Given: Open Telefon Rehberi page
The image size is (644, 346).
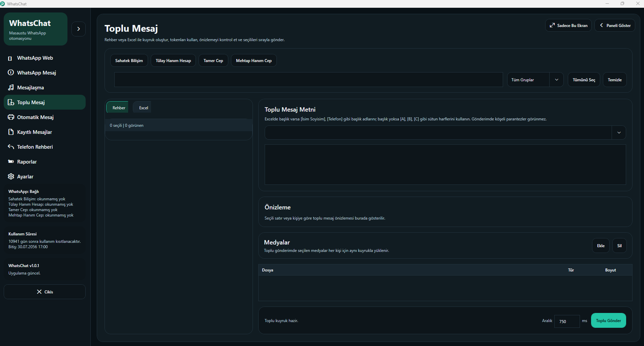Looking at the screenshot, I should click(45, 147).
